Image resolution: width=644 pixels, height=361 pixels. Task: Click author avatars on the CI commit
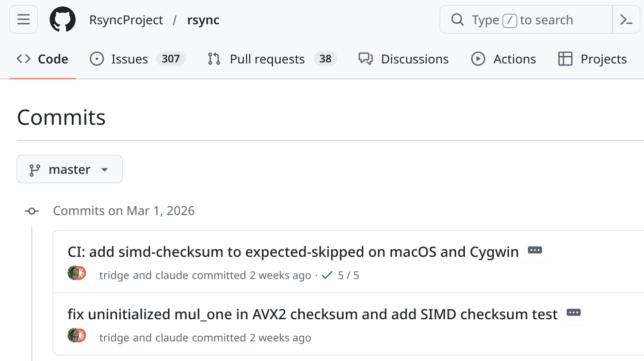[x=77, y=273]
